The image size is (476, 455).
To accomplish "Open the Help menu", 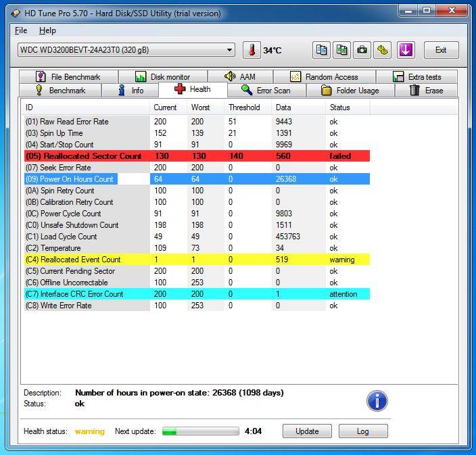I will pos(47,30).
